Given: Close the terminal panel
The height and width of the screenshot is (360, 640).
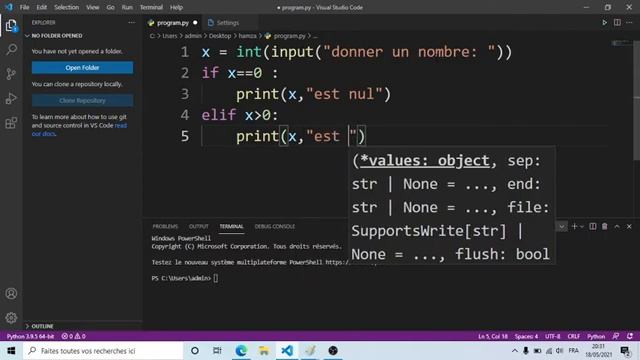Looking at the screenshot, I should click(x=629, y=226).
